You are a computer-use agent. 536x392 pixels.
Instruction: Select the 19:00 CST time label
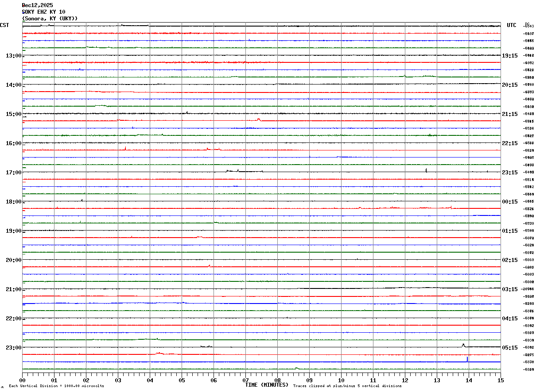pyautogui.click(x=14, y=231)
